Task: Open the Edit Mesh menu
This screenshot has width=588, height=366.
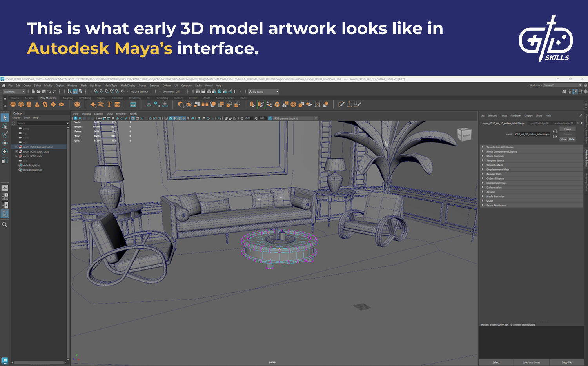Action: (x=96, y=85)
